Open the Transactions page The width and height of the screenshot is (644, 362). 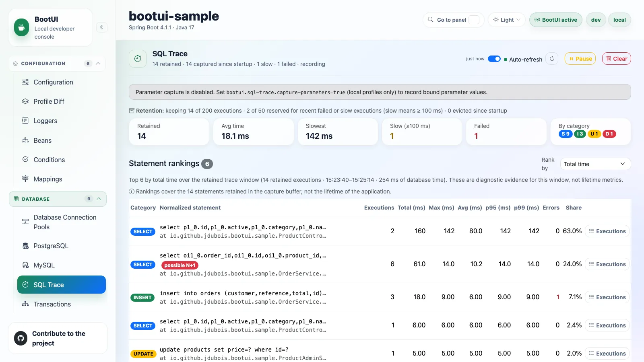[x=62, y=304]
